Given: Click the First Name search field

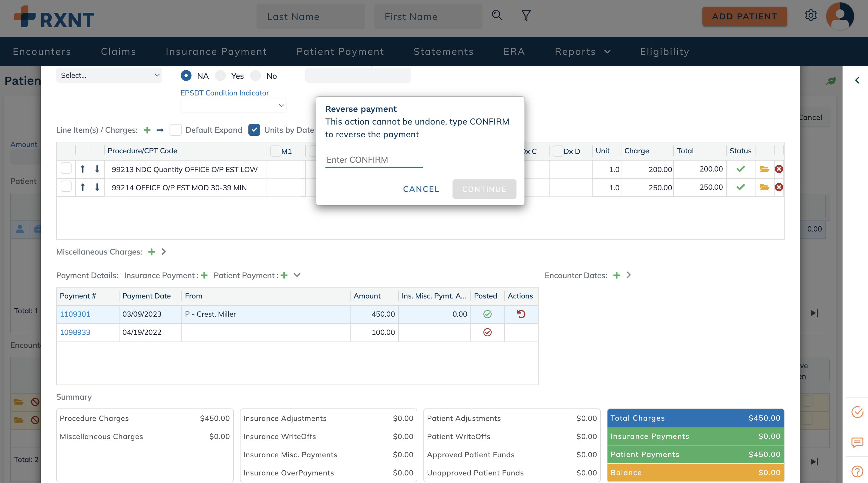Looking at the screenshot, I should pos(428,16).
